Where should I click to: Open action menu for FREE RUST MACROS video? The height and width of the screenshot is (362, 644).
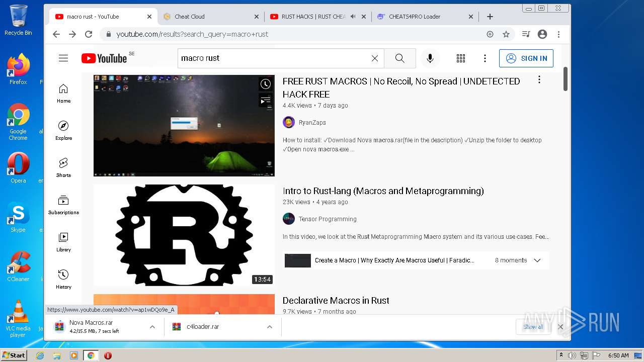(539, 79)
